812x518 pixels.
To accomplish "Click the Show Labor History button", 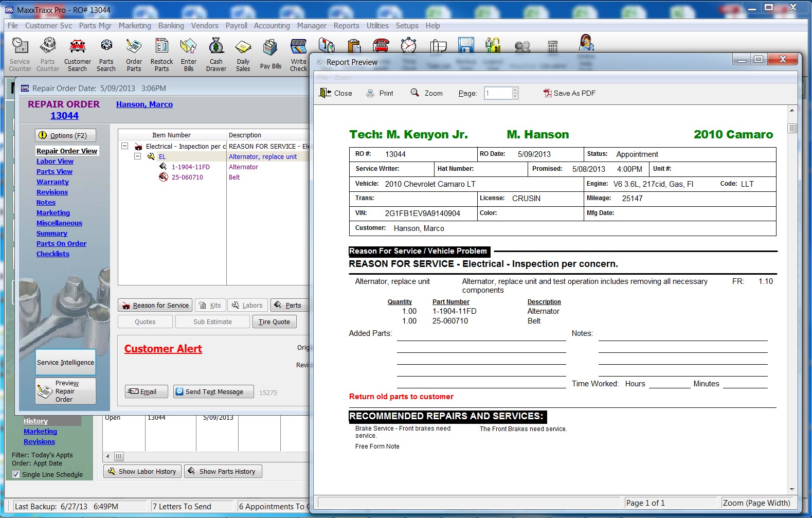I will (x=142, y=471).
